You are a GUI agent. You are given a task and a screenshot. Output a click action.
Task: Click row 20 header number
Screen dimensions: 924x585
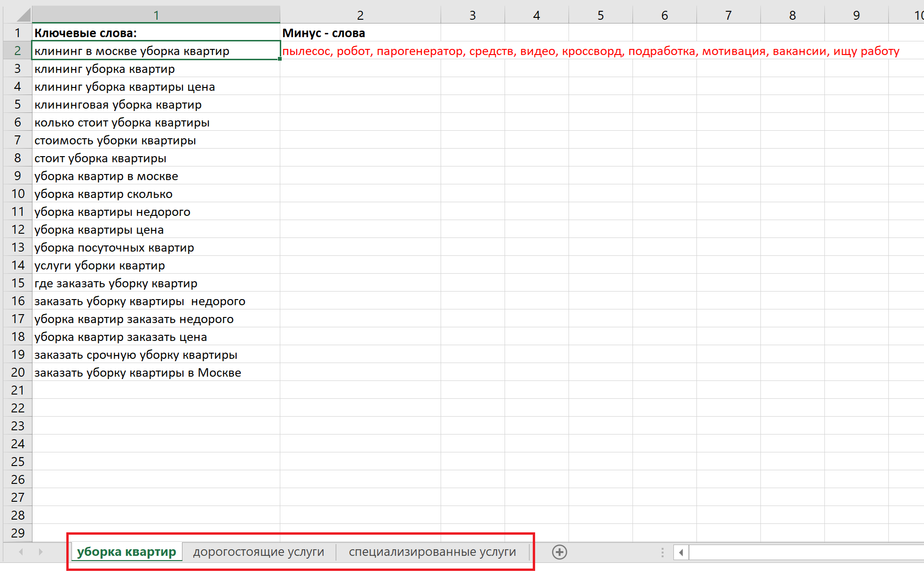click(x=18, y=372)
